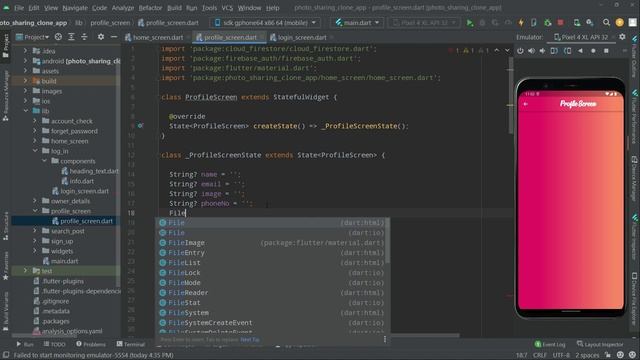Open the TODO tool window

55,344
